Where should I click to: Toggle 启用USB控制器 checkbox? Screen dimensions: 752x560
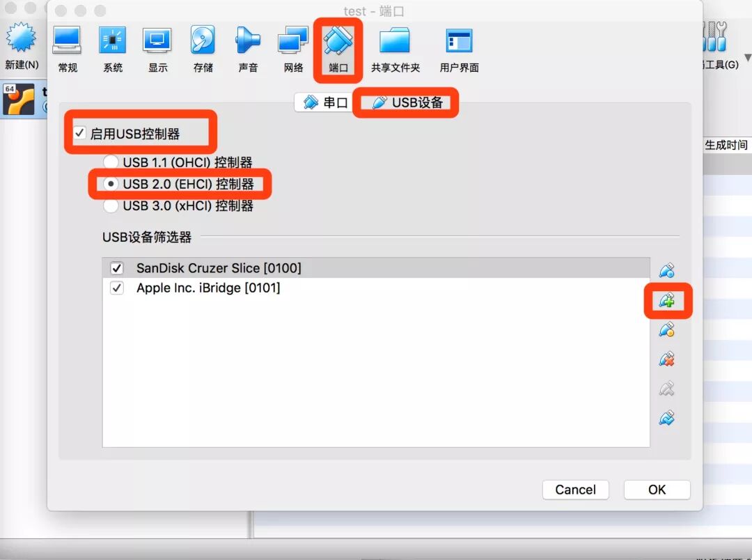tap(79, 133)
